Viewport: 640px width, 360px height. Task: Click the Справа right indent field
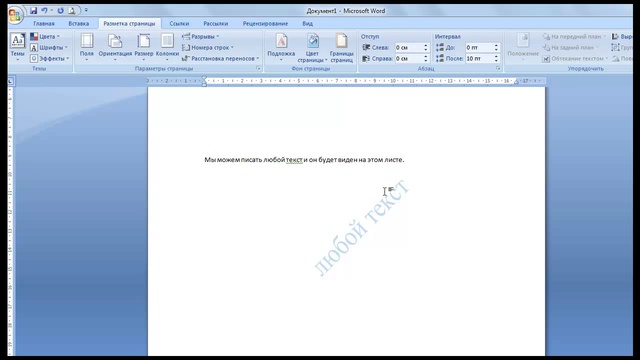pos(409,59)
